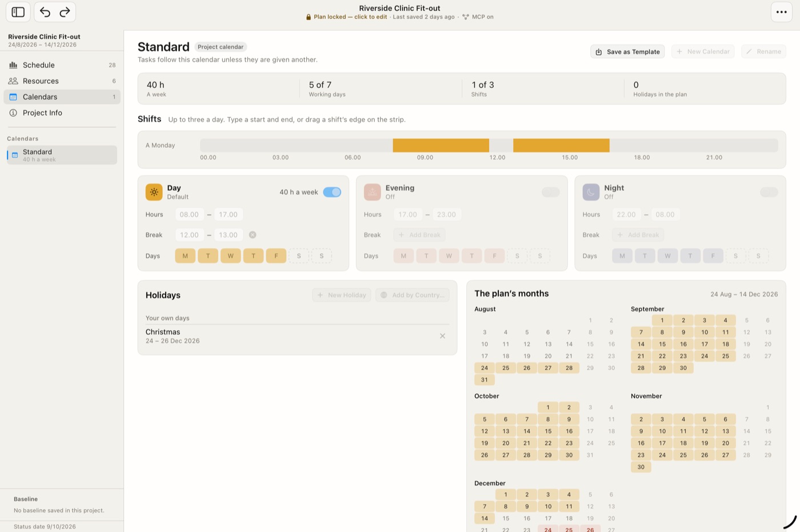Viewport: 800px width, 532px height.
Task: Click August 24 in plan months
Action: coord(485,368)
